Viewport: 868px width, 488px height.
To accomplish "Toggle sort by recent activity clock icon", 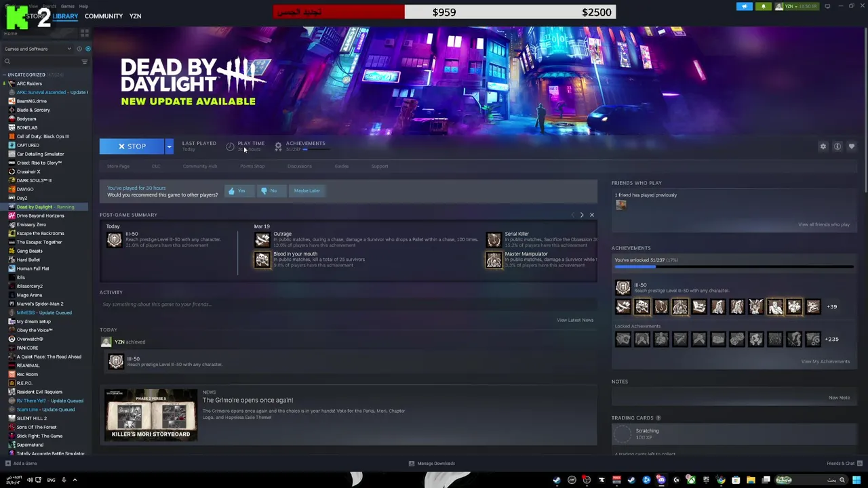I will click(x=79, y=49).
